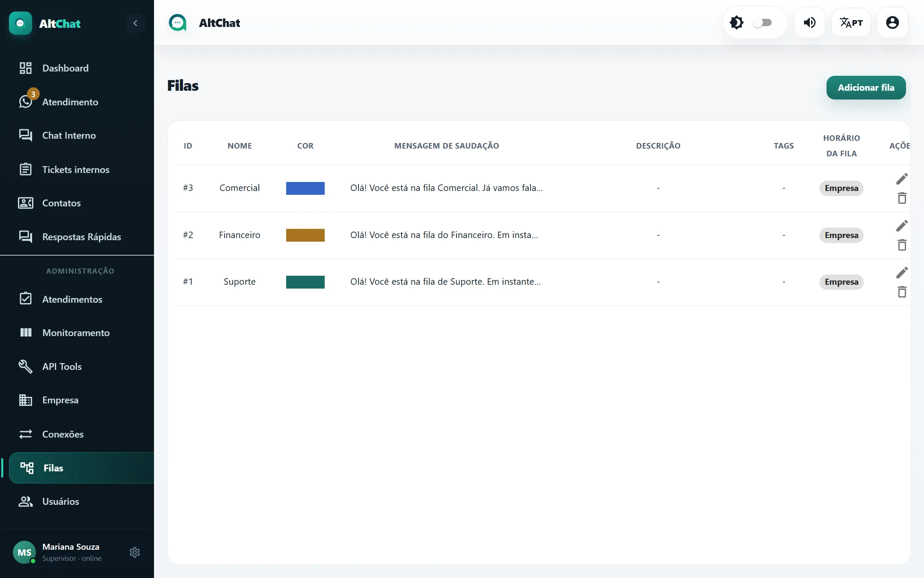Delete the Suporte queue with the trash icon
The width and height of the screenshot is (924, 578).
(902, 292)
